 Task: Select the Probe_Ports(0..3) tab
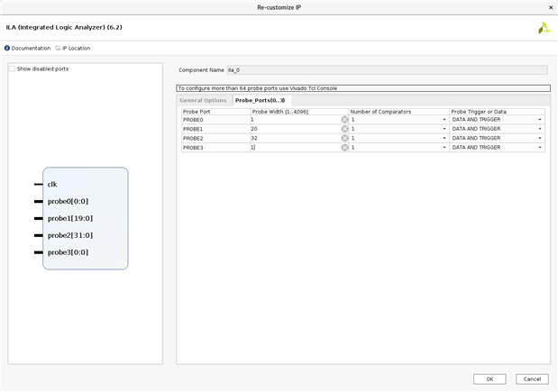[261, 100]
